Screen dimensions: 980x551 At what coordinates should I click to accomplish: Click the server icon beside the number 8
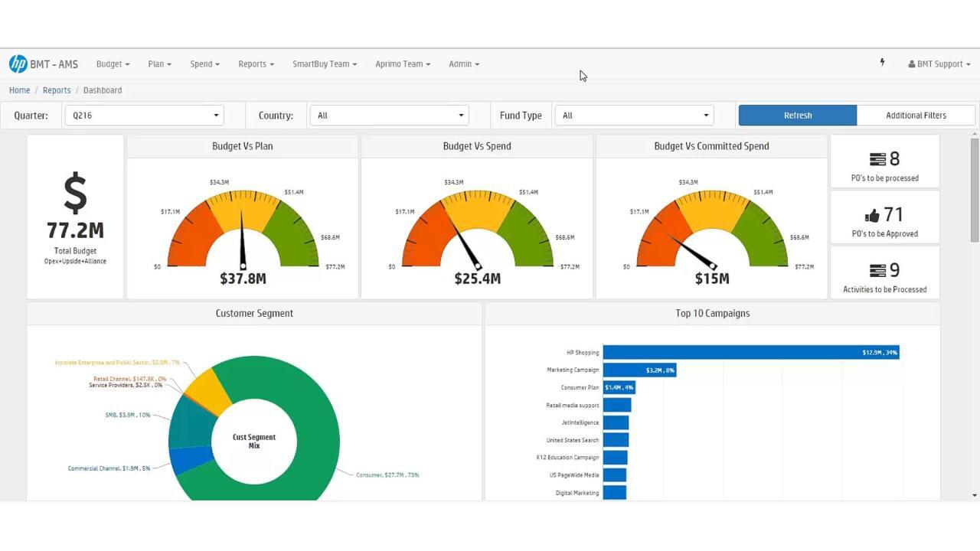877,159
